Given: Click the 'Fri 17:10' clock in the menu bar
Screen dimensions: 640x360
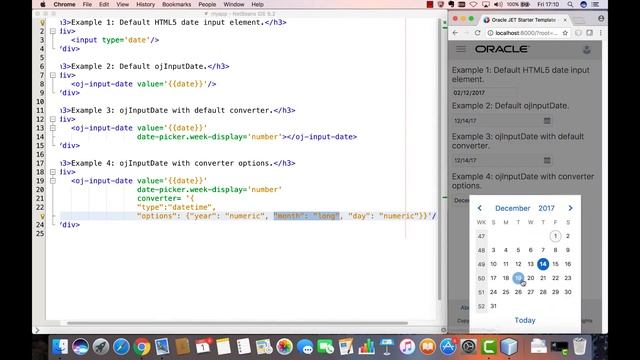Looking at the screenshot, I should click(x=549, y=4).
